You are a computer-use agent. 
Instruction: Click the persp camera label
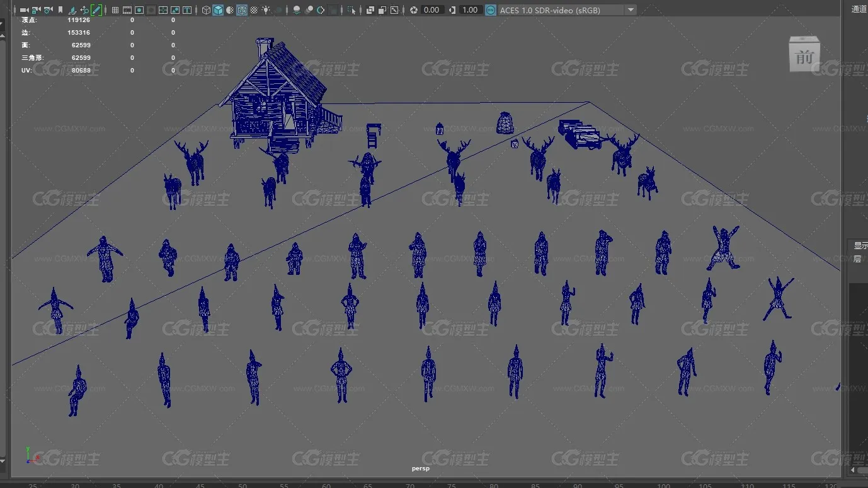(x=421, y=468)
